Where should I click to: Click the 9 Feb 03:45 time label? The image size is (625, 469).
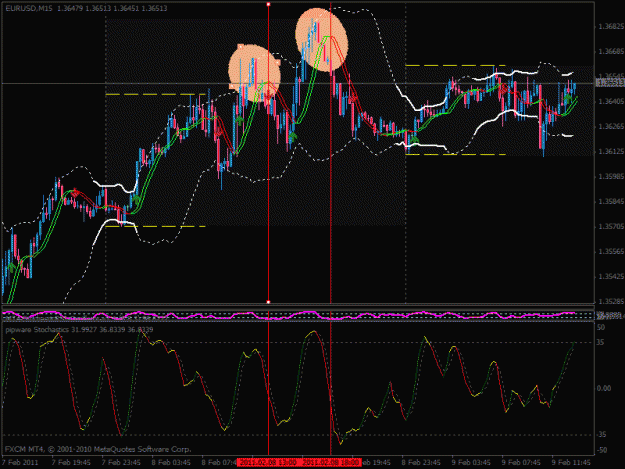(x=471, y=463)
